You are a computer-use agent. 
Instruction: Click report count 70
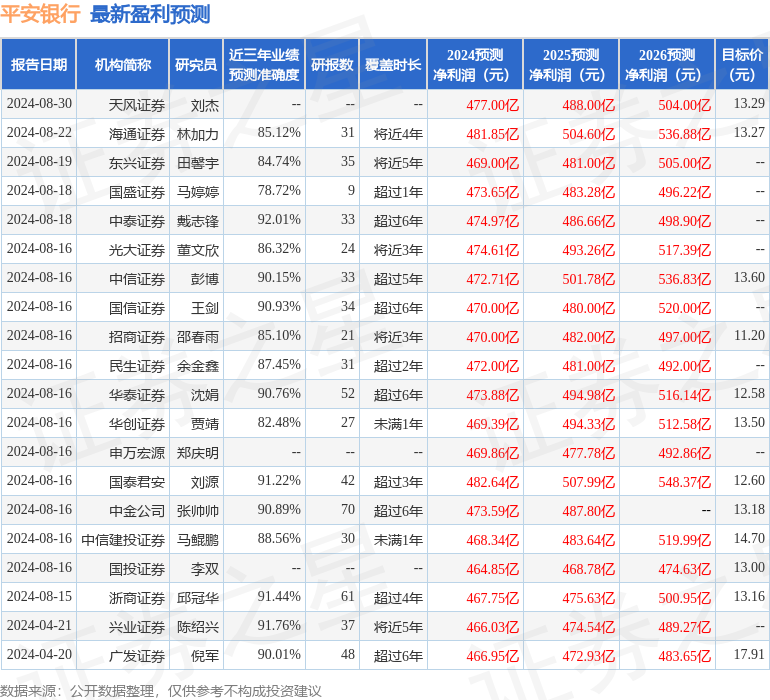click(x=348, y=509)
